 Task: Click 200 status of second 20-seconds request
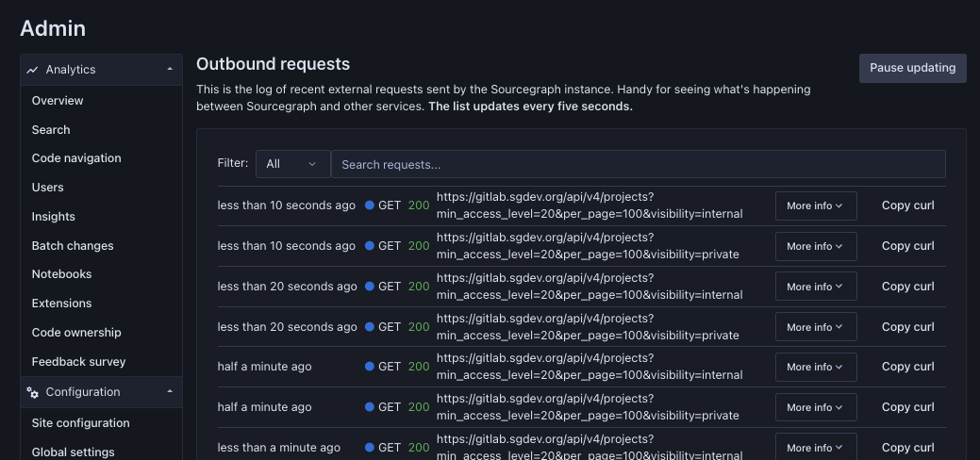419,327
